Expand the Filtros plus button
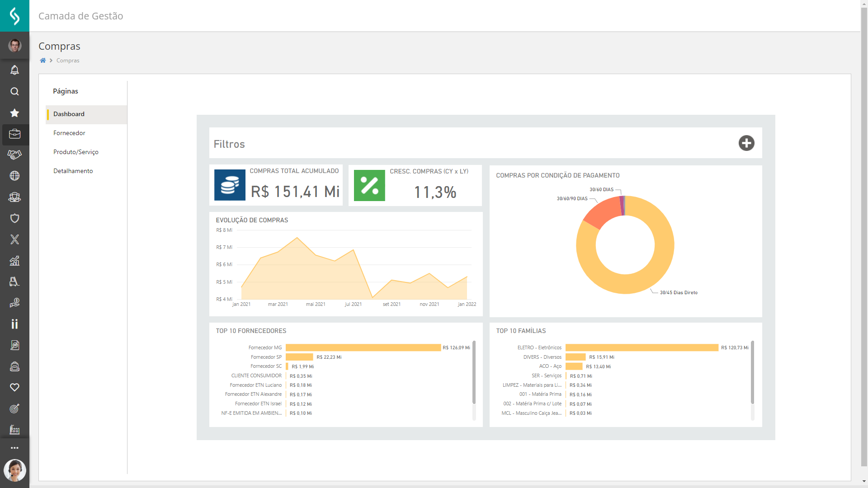Screen dimensions: 868x488 [746, 143]
